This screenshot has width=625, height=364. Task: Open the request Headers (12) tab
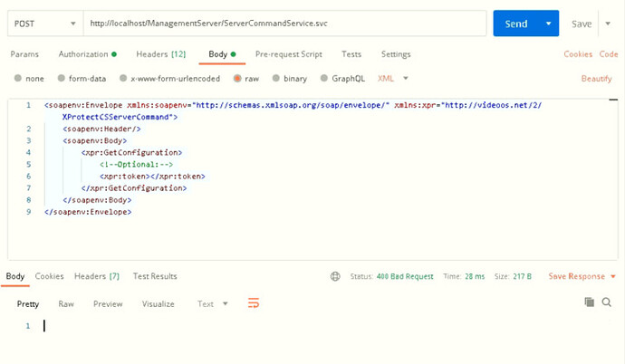(160, 54)
